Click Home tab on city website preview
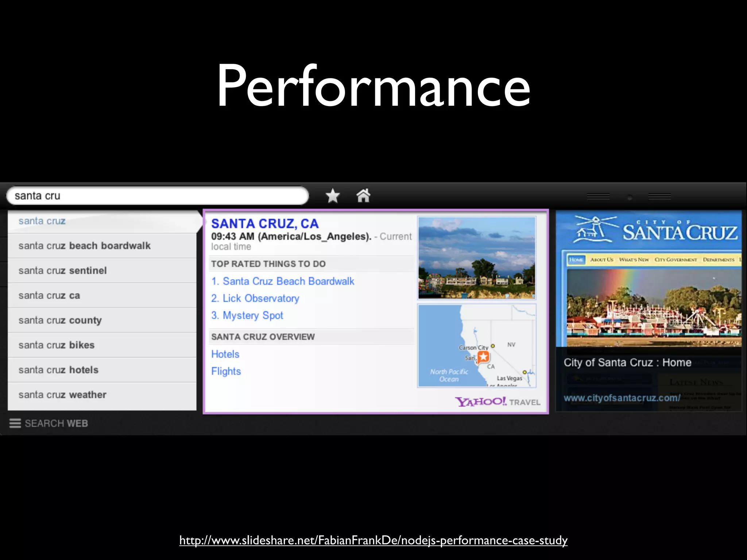The width and height of the screenshot is (747, 560). tap(576, 260)
